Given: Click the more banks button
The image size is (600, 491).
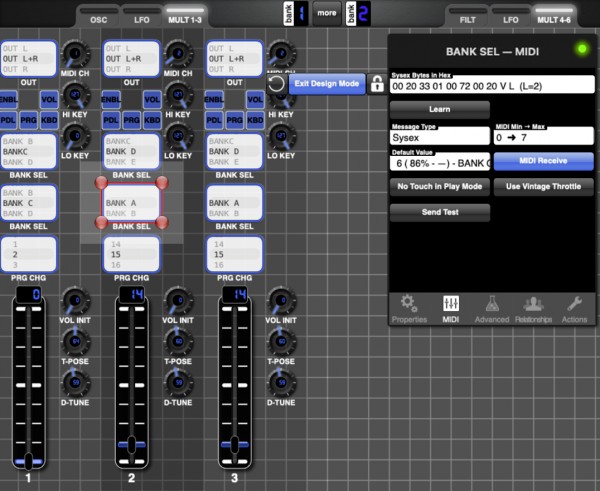Looking at the screenshot, I should click(327, 13).
